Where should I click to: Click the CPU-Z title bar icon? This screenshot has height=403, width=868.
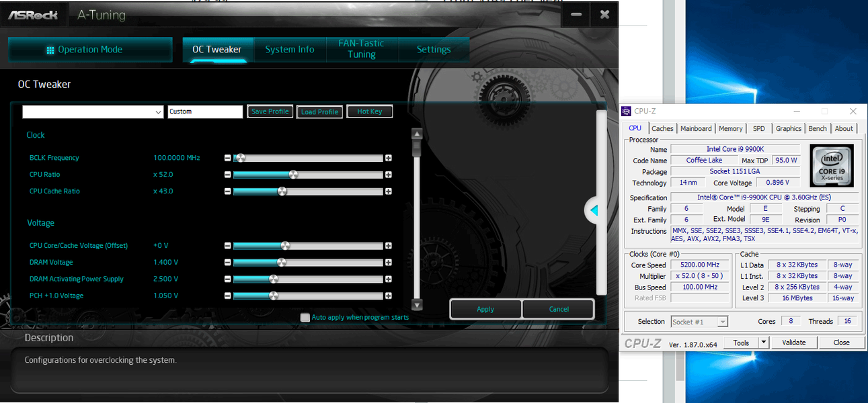tap(627, 111)
